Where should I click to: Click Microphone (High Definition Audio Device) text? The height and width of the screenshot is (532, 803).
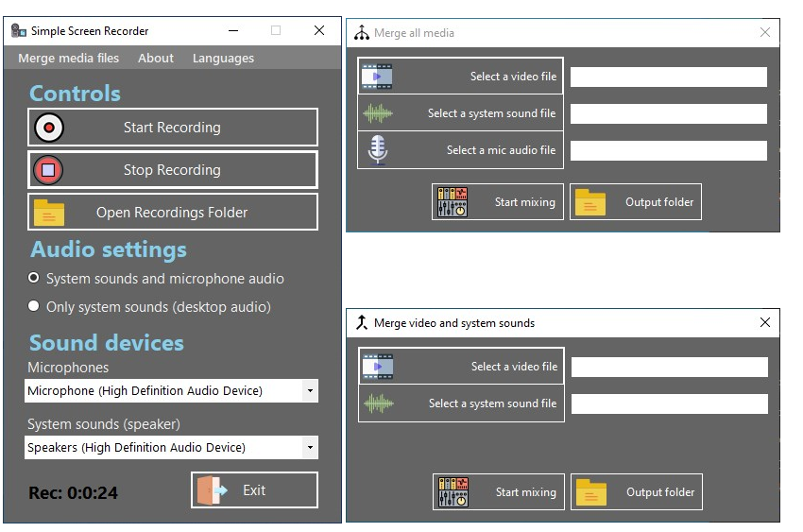tap(145, 390)
